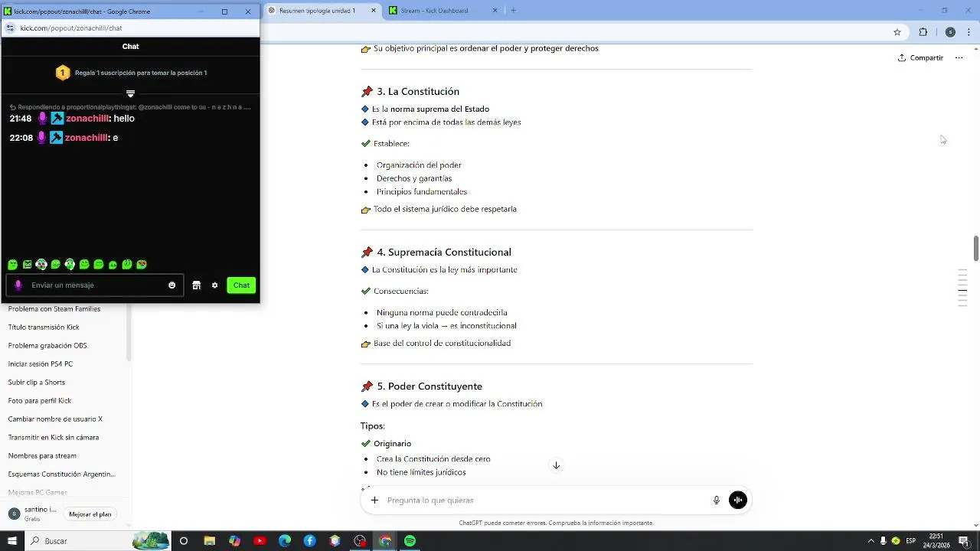Screen dimensions: 980x551
Task: Start ChatGPT voice mode
Action: pos(738,500)
